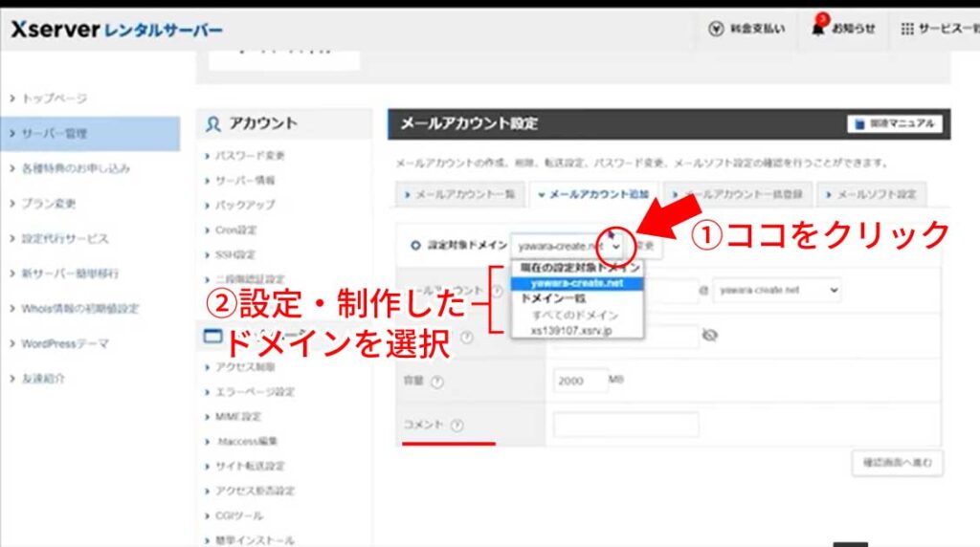Click the 容量 input showing 2000
Image resolution: width=980 pixels, height=547 pixels.
(x=580, y=381)
